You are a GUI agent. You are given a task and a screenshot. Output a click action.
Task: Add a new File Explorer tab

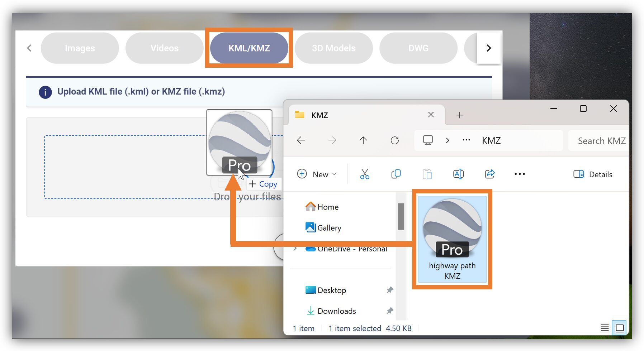click(x=460, y=115)
